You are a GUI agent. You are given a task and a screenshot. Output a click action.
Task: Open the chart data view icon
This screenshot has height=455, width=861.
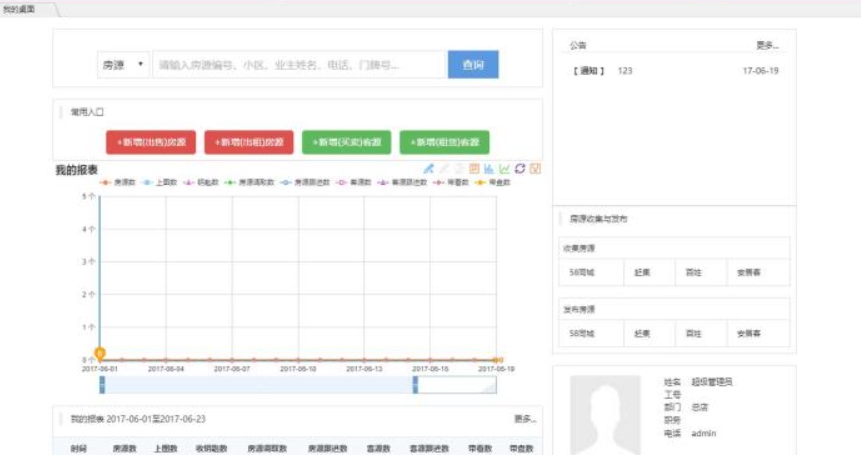coord(474,169)
